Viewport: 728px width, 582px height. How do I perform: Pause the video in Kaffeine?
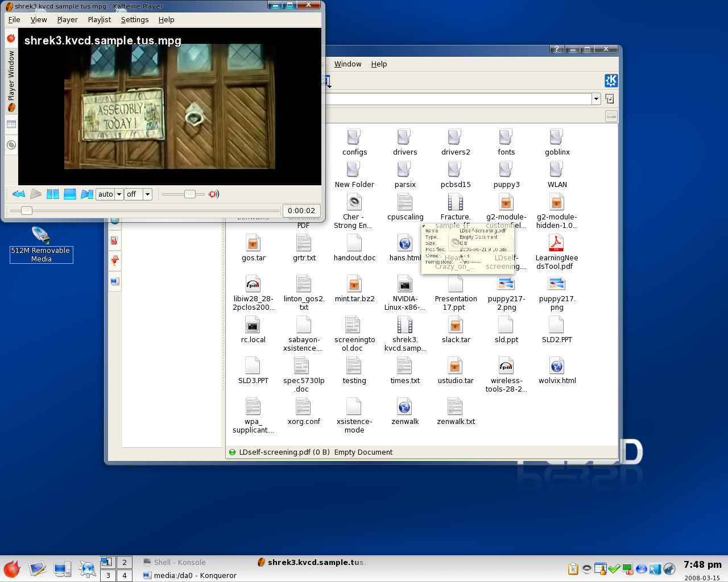click(x=53, y=194)
